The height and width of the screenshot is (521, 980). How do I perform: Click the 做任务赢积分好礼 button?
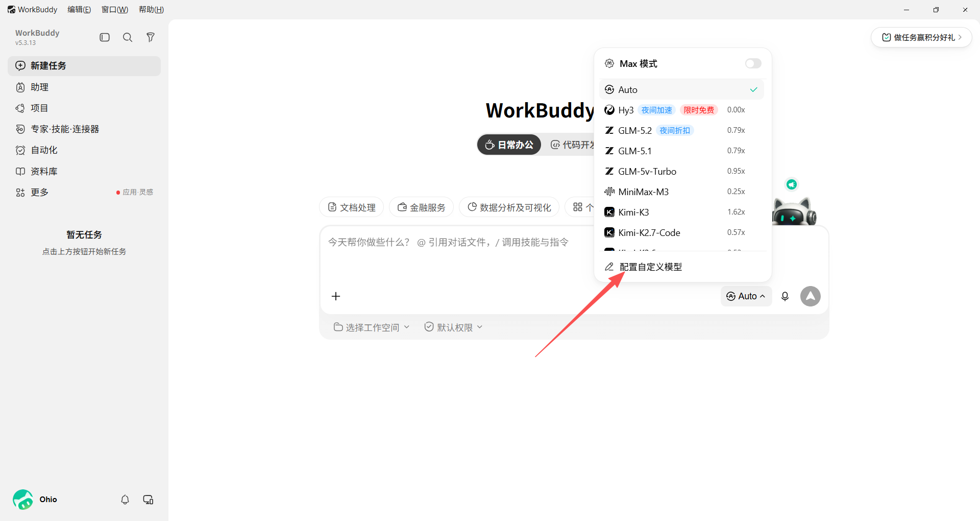coord(921,37)
